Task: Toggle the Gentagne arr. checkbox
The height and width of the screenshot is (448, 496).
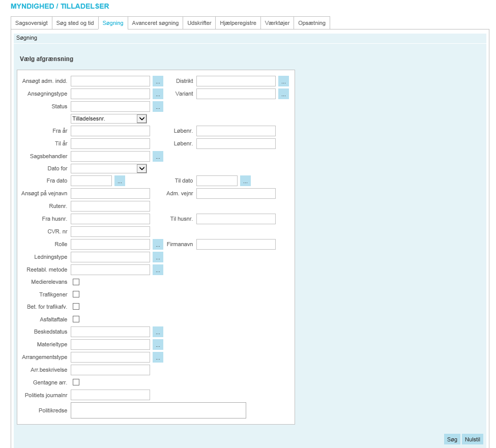Action: pos(76,382)
